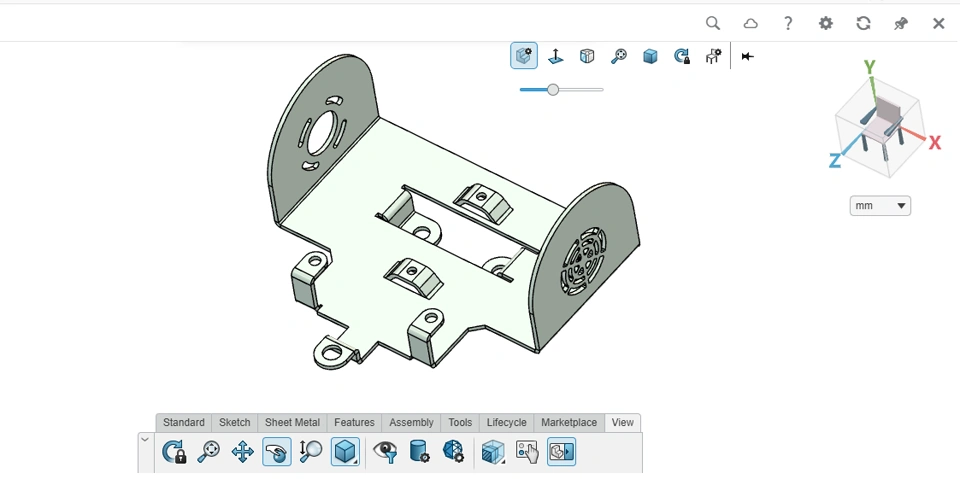Toggle the side panel display icon

coord(561,452)
